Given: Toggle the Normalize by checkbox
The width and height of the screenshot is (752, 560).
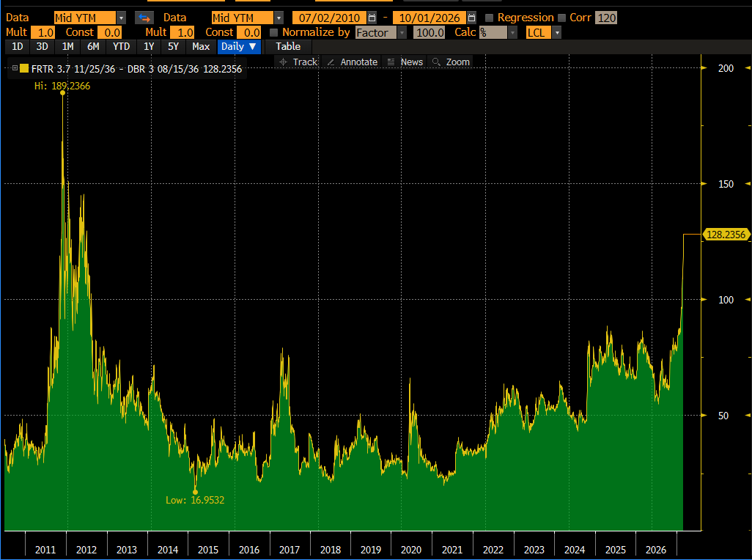Looking at the screenshot, I should [274, 32].
